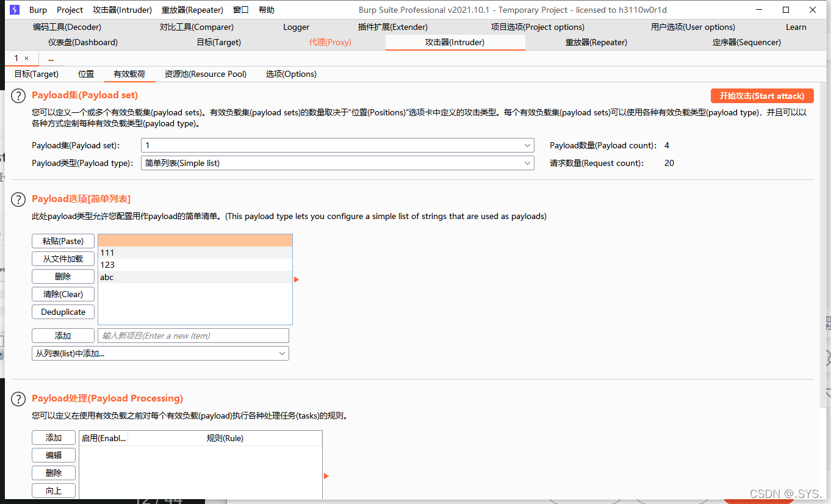Select payload entry abc
This screenshot has width=831, height=504.
195,277
